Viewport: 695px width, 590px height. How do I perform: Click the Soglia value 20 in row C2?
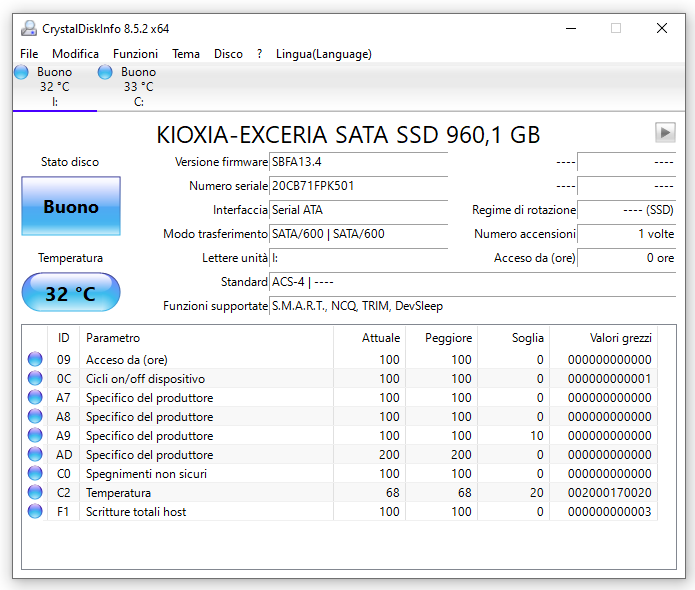point(537,493)
